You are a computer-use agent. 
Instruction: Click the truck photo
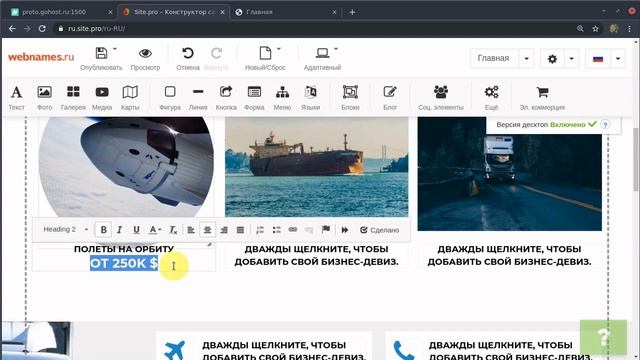point(509,174)
